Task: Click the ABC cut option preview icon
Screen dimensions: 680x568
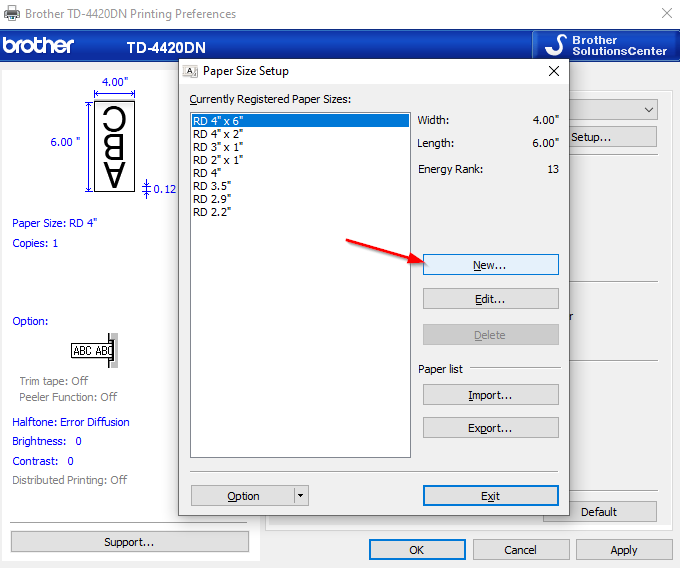Action: pos(95,350)
